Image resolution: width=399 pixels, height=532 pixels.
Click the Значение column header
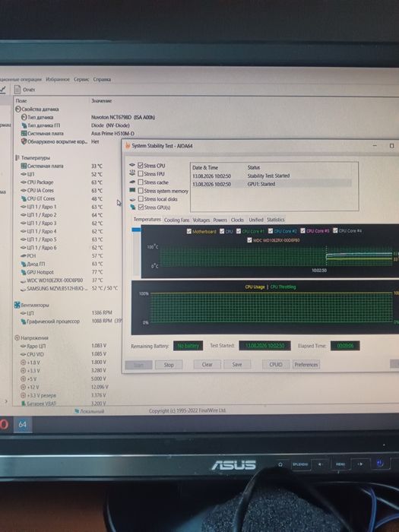click(101, 101)
